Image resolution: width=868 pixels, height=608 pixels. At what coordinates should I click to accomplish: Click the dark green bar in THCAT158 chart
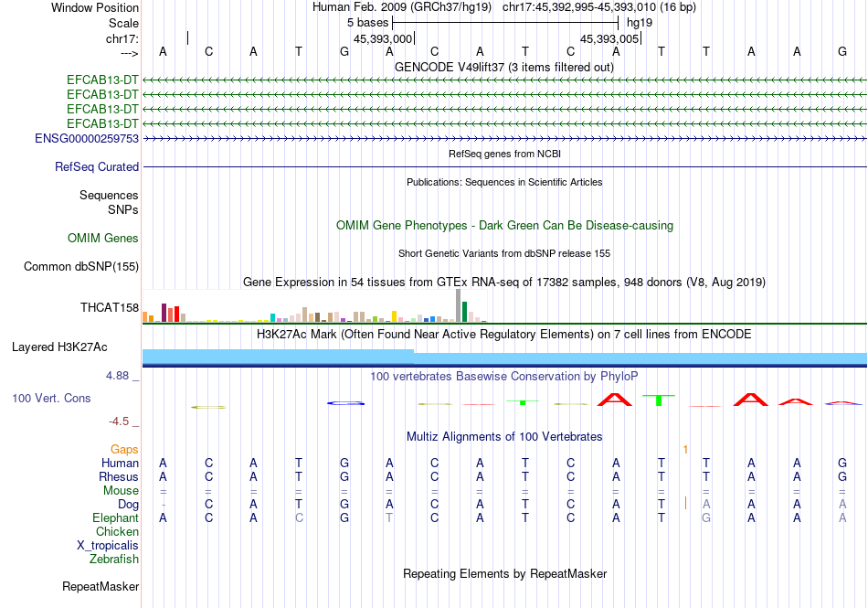click(x=465, y=312)
